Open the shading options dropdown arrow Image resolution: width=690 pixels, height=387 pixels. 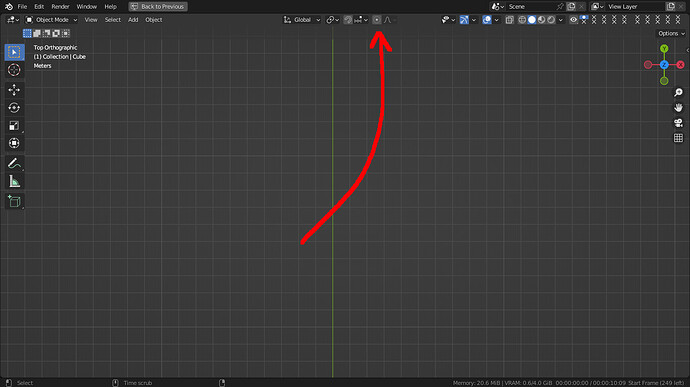pyautogui.click(x=561, y=20)
